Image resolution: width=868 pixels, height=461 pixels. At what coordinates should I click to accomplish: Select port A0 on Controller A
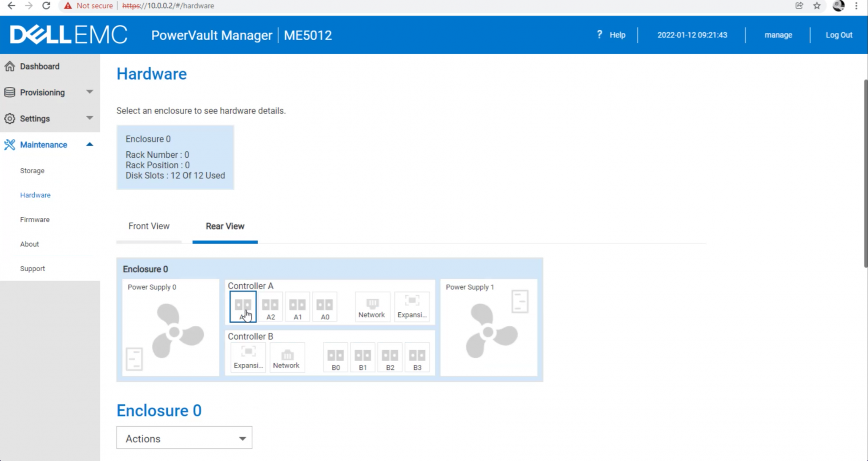pos(325,307)
